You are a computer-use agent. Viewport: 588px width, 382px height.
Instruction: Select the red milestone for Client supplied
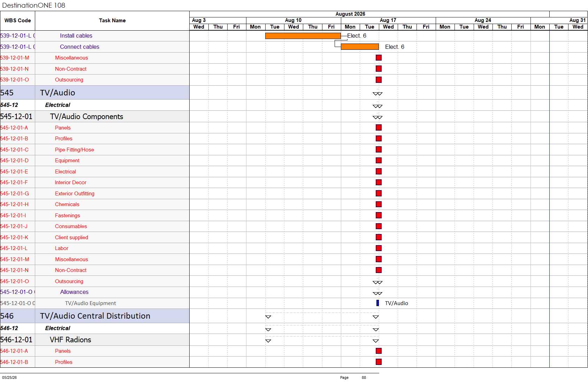379,237
